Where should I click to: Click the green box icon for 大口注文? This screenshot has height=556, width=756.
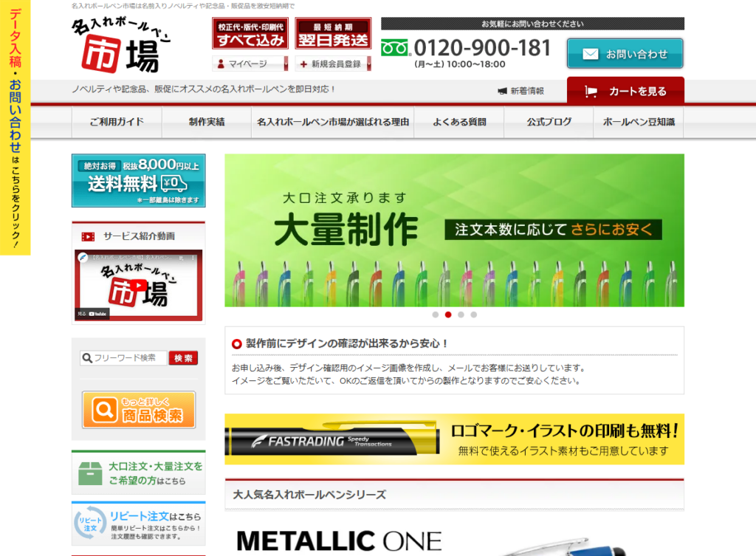click(x=90, y=473)
